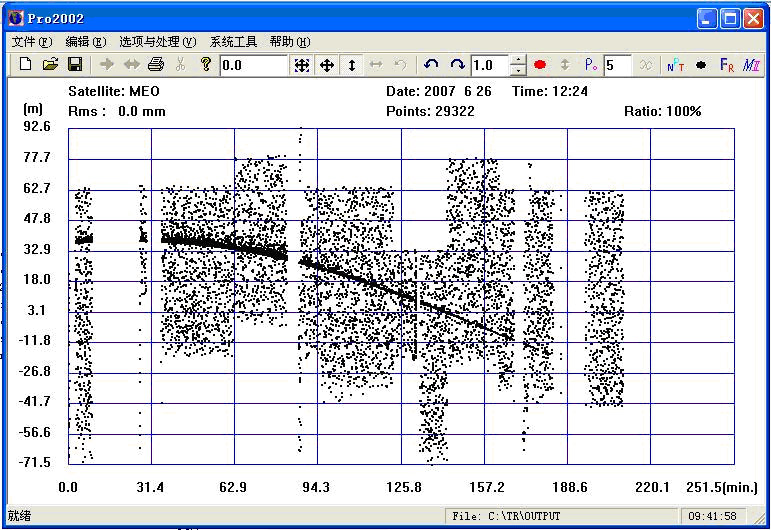The width and height of the screenshot is (771, 530).
Task: Click the Time: 12:24 text
Action: (550, 91)
